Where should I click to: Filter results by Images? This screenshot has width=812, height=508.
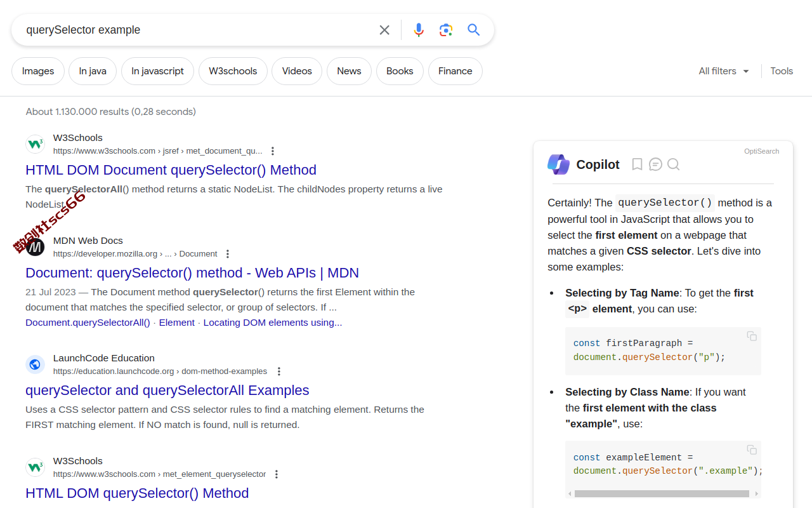point(38,71)
